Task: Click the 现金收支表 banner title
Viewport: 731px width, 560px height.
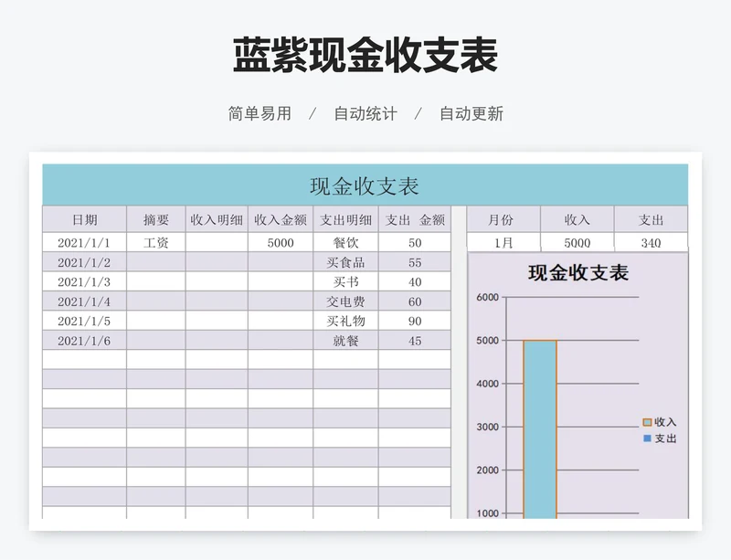Action: pos(365,186)
